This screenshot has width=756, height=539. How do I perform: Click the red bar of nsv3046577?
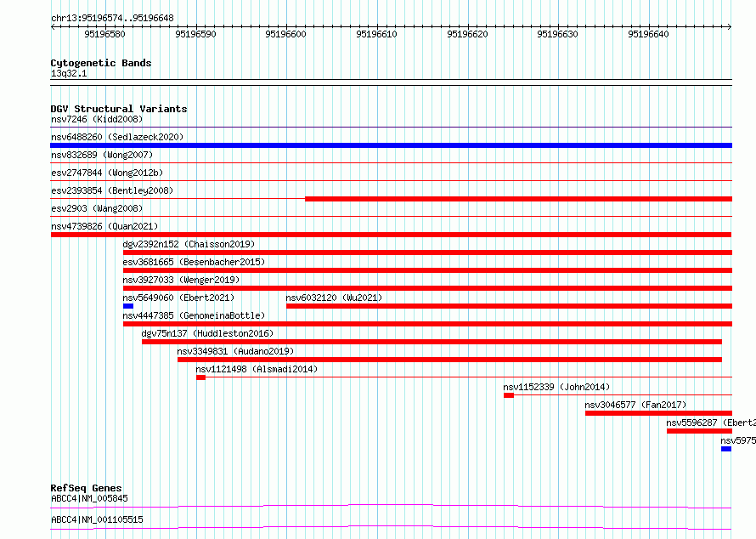(x=658, y=413)
